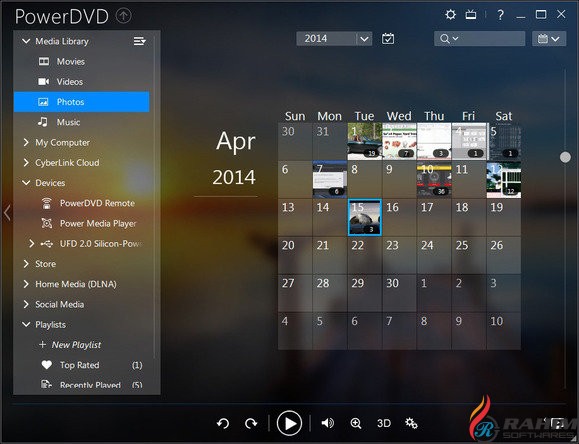Screen dimensions: 579x444
Task: Expand the Store section
Action: [26, 264]
